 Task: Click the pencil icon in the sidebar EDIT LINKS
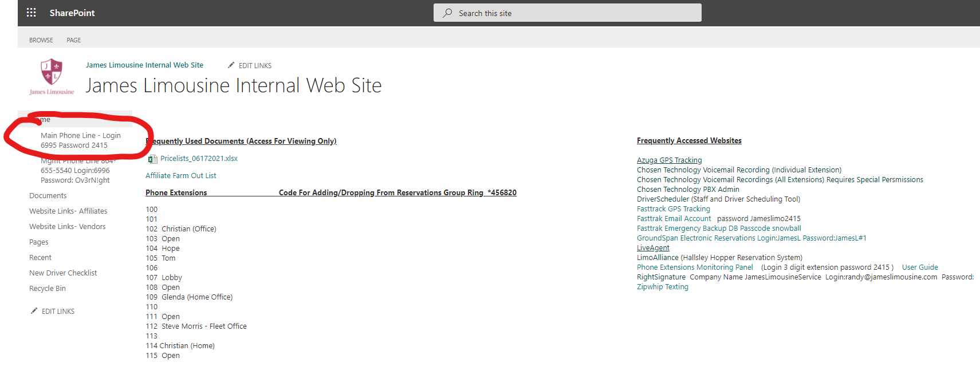click(34, 311)
